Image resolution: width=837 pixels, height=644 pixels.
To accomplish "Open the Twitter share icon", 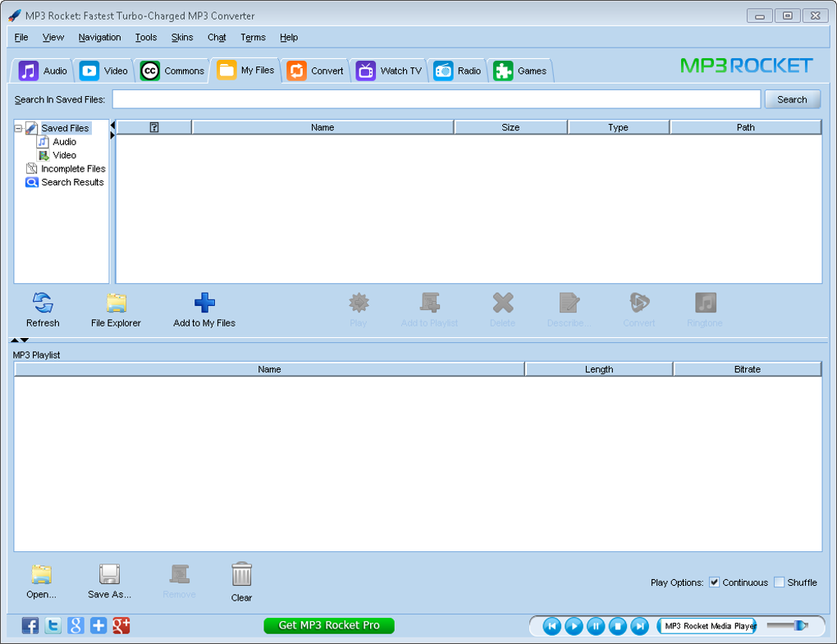I will pyautogui.click(x=53, y=625).
